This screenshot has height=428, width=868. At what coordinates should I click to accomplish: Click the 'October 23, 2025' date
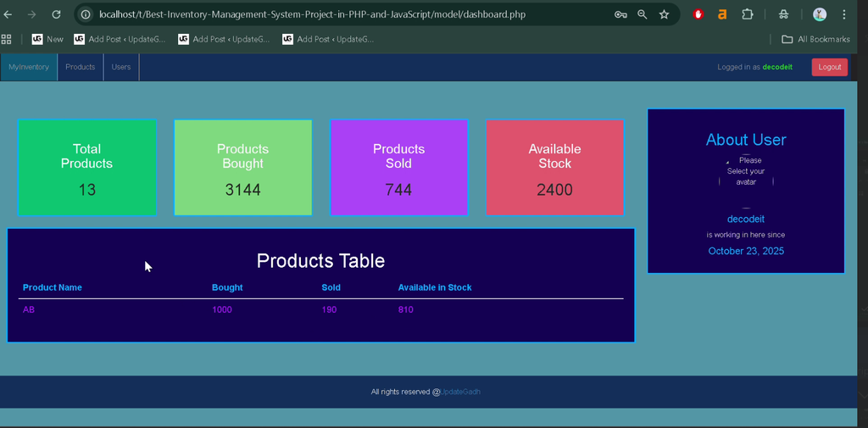(746, 252)
